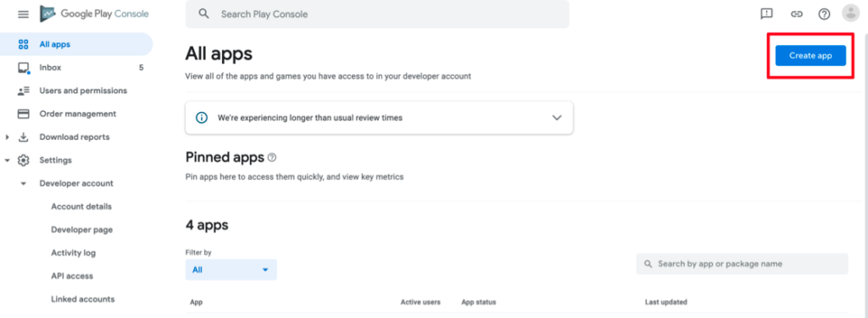Click the Google Play Console logo
The width and height of the screenshot is (868, 318).
pos(94,14)
